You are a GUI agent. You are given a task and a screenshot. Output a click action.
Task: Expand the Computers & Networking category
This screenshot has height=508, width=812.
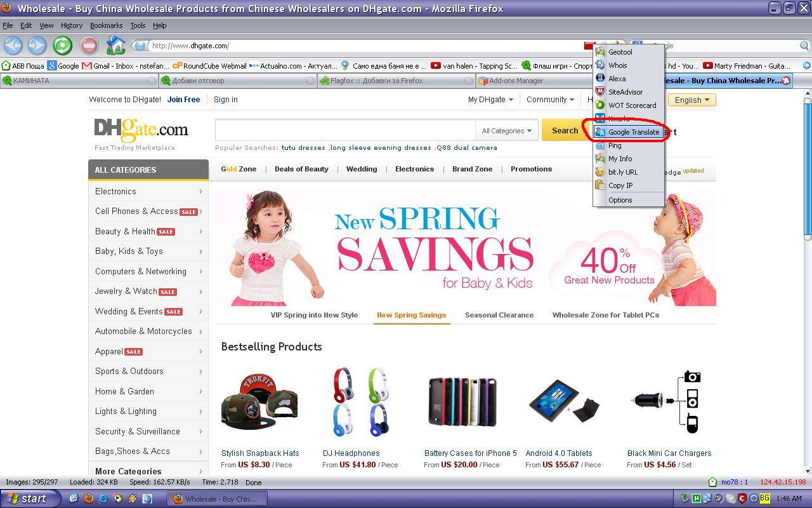pyautogui.click(x=148, y=271)
